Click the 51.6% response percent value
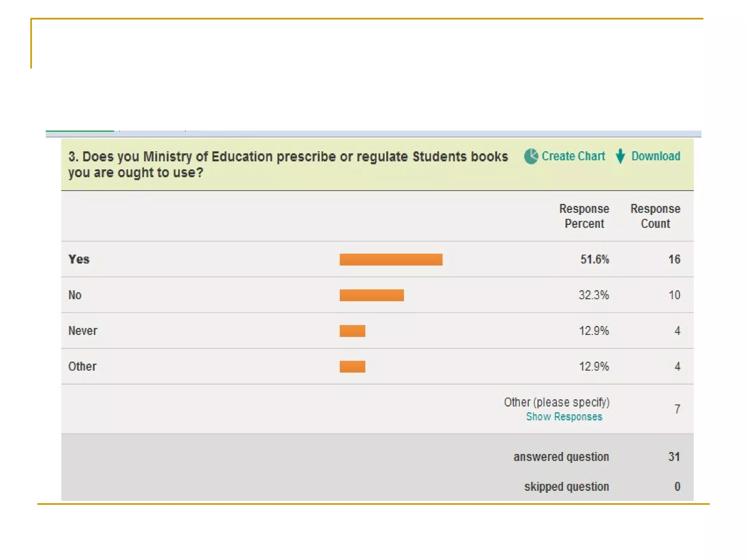The image size is (747, 560). [x=595, y=259]
